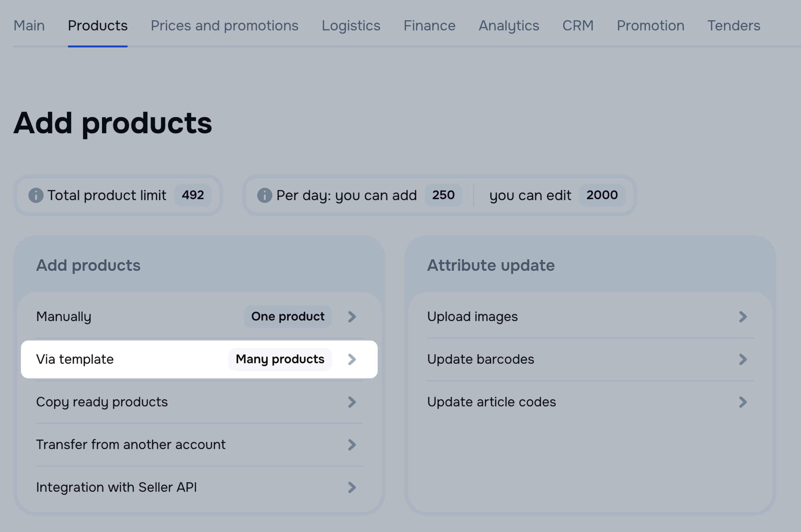
Task: Click chevron for Integration with Seller API
Action: point(352,487)
